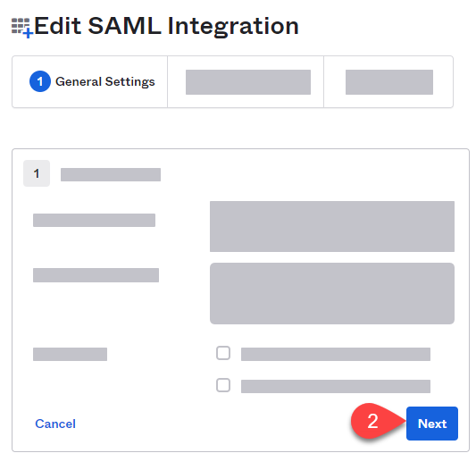Viewport: 476px width, 470px height.
Task: Click the Edit SAML Integration page title
Action: point(167,27)
